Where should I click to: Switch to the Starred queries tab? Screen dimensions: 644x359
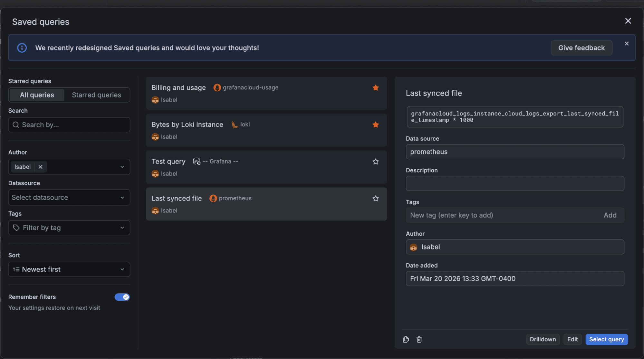(x=96, y=95)
